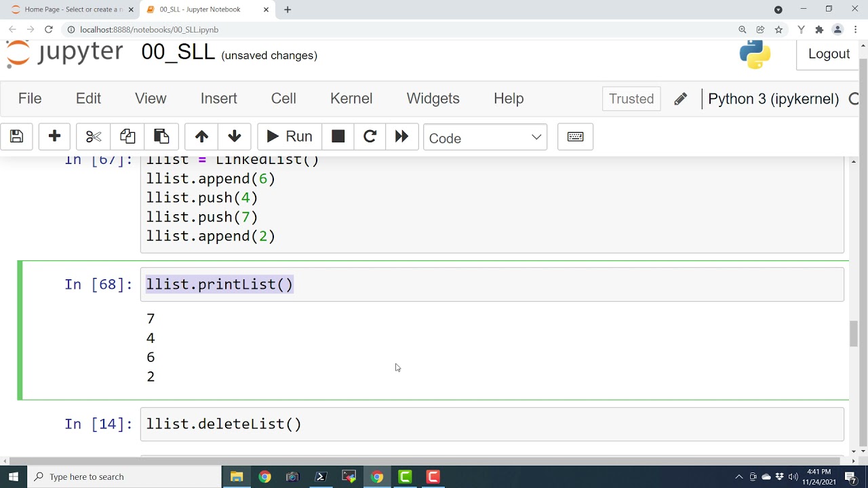This screenshot has height=488, width=868.
Task: Open the Insert menu
Action: [218, 98]
